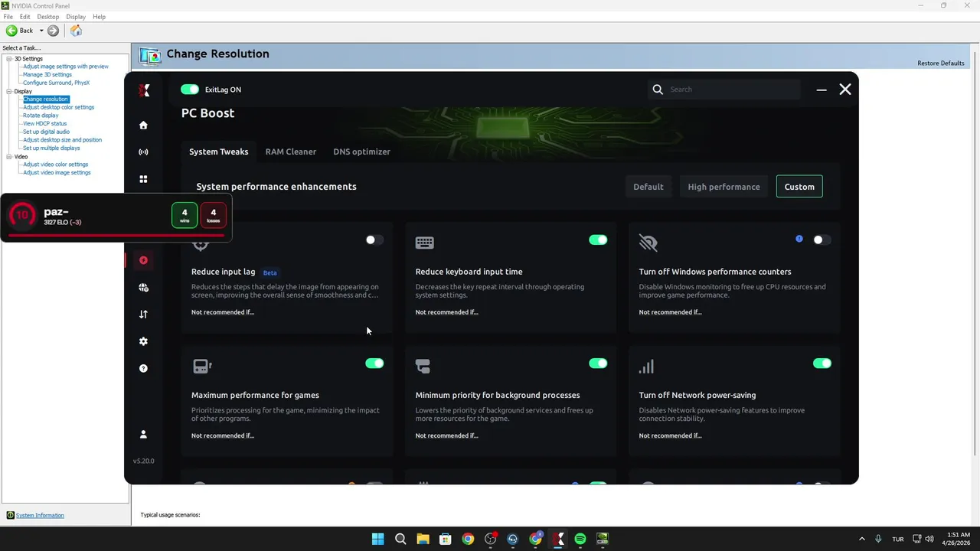Click the Windows Start button

pos(377,539)
